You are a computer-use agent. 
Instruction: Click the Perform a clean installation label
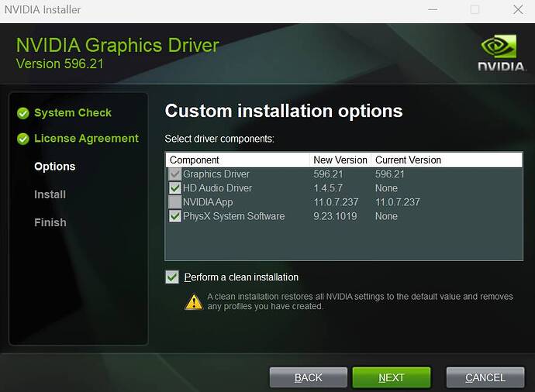(241, 277)
